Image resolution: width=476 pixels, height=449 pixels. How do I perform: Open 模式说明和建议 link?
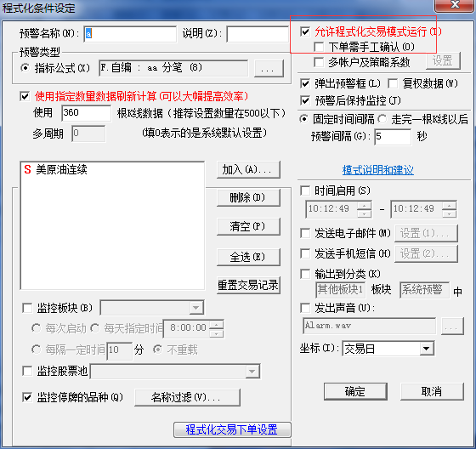tap(377, 170)
